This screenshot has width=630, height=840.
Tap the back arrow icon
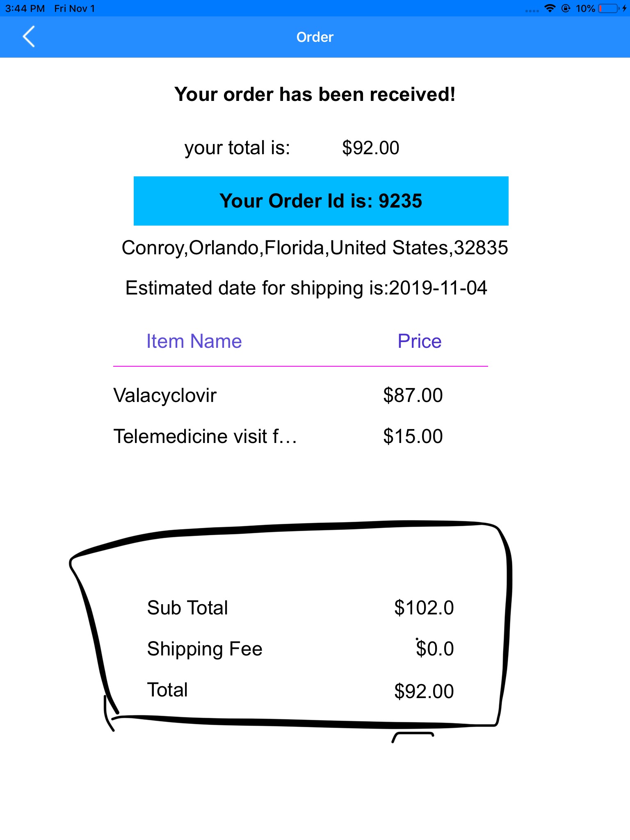coord(29,37)
